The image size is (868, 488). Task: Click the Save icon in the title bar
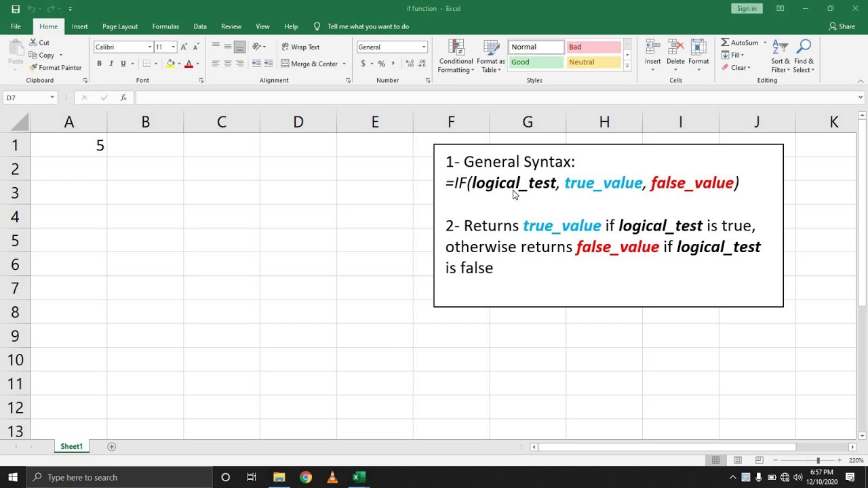pyautogui.click(x=16, y=9)
